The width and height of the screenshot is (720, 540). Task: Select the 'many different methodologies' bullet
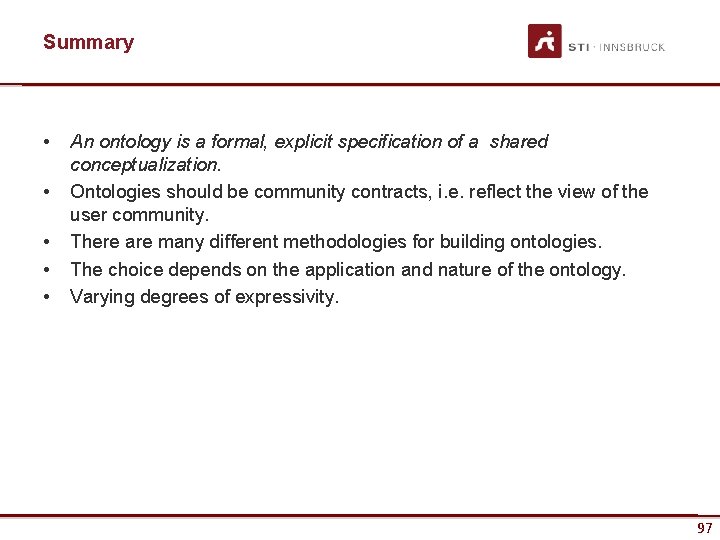coord(336,242)
